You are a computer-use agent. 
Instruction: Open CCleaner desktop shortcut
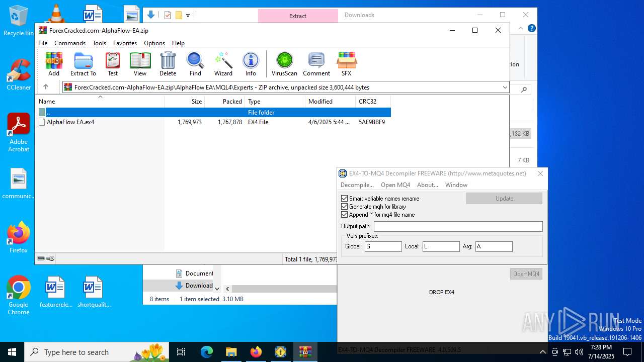(19, 75)
